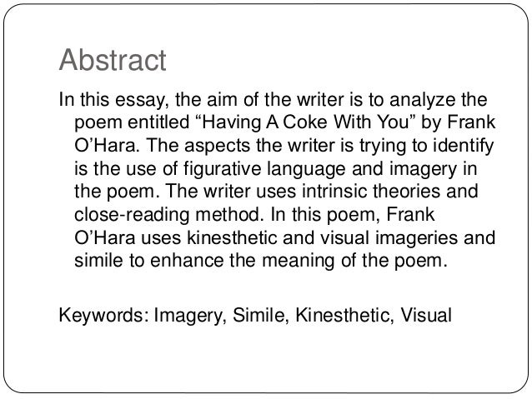Image resolution: width=532 pixels, height=399 pixels.
Task: Click the word "analyze" in first line
Action: click(x=422, y=100)
